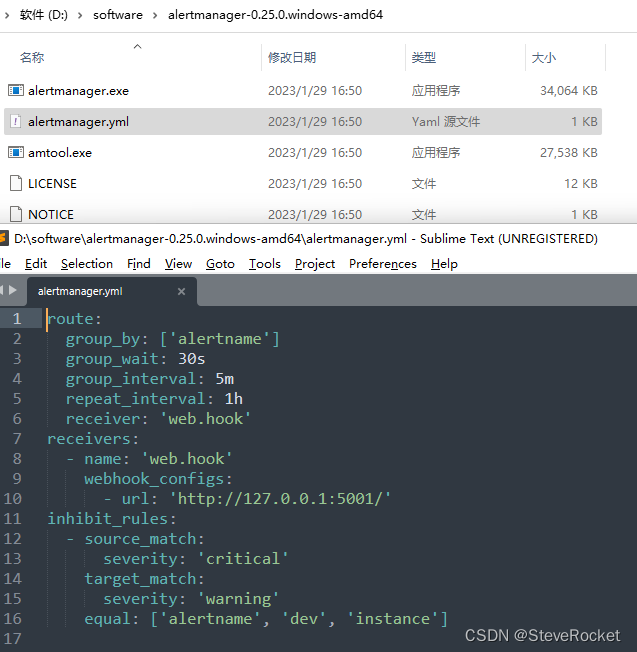Click the webhook_configs key
This screenshot has height=652, width=637.
coord(154,479)
